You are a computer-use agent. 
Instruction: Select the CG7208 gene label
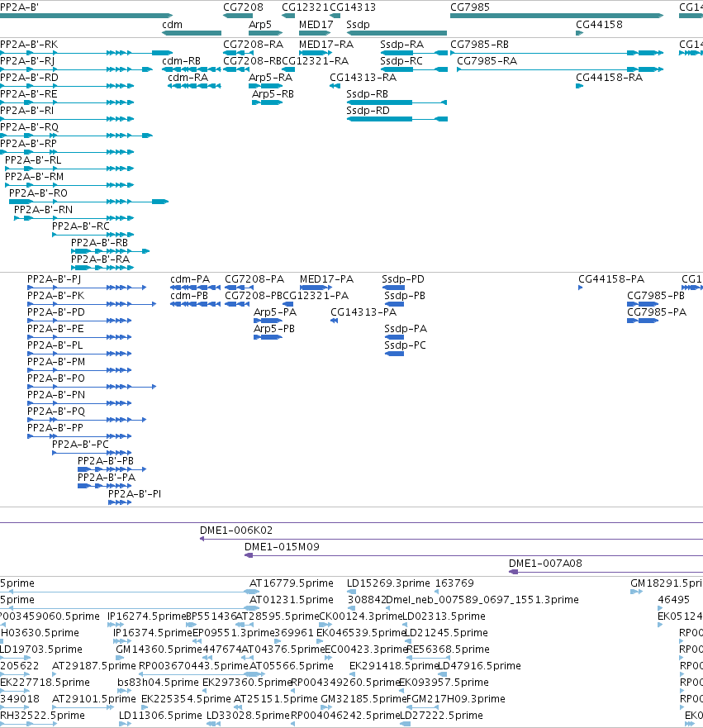(x=243, y=7)
